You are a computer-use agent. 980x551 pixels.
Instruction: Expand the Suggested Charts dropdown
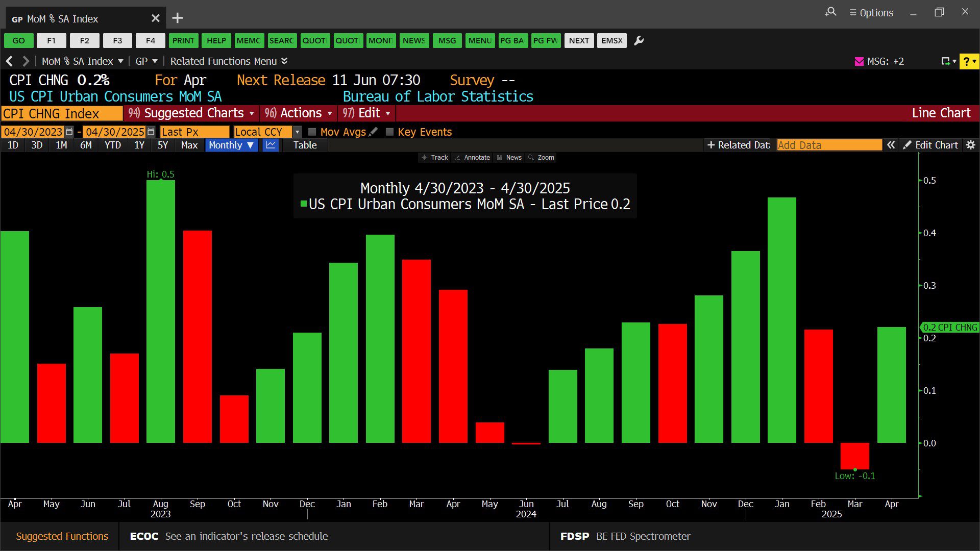click(x=192, y=113)
